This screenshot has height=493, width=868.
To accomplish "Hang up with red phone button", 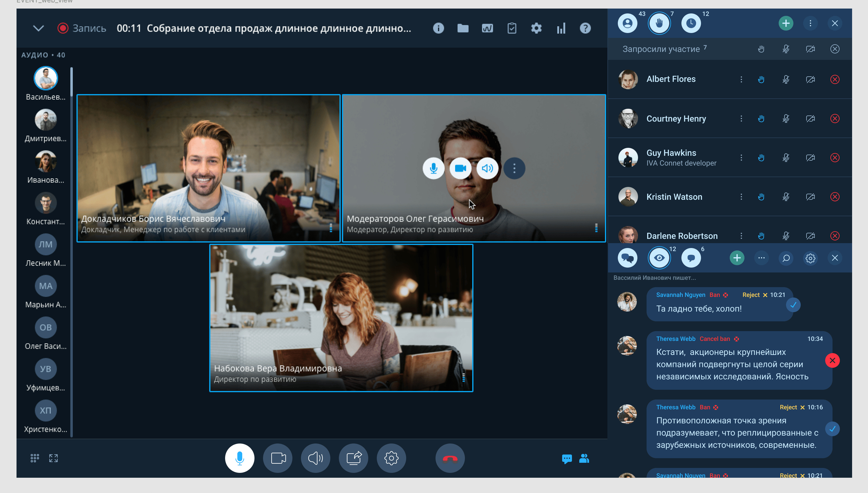I will [450, 458].
